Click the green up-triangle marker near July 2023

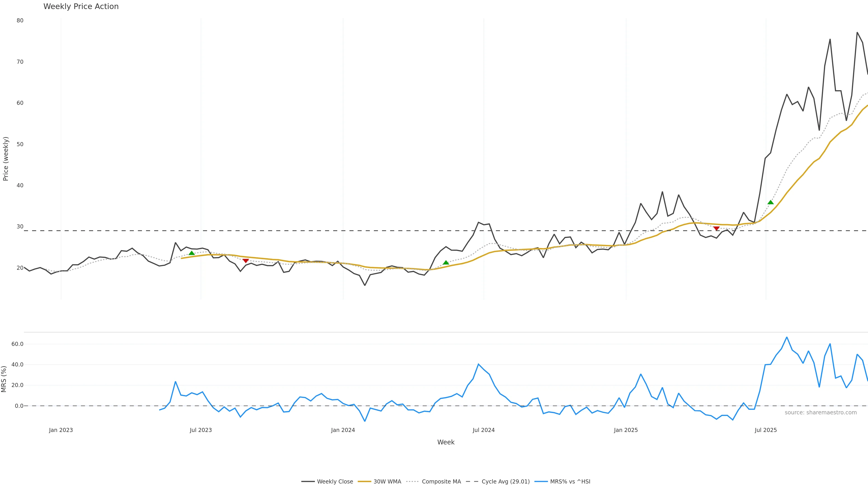(192, 253)
